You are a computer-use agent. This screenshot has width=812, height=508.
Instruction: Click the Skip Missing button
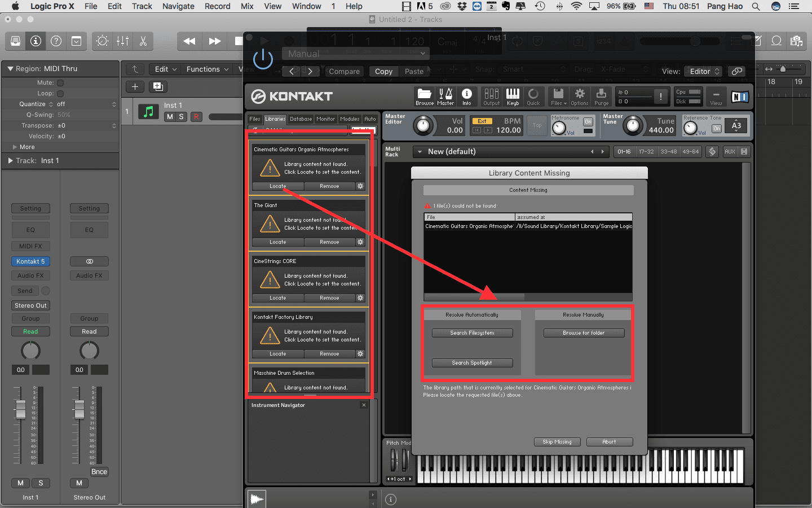pyautogui.click(x=557, y=442)
